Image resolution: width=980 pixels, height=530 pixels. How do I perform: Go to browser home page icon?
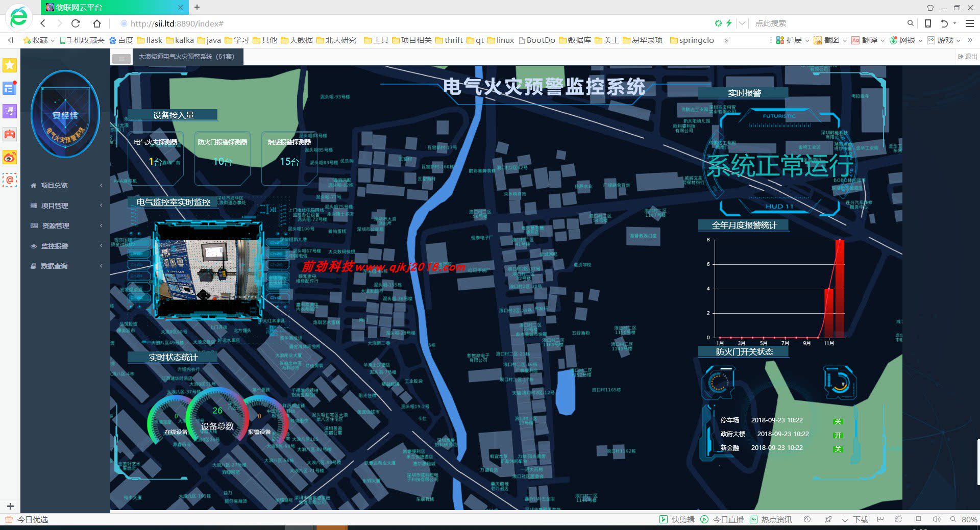(97, 23)
